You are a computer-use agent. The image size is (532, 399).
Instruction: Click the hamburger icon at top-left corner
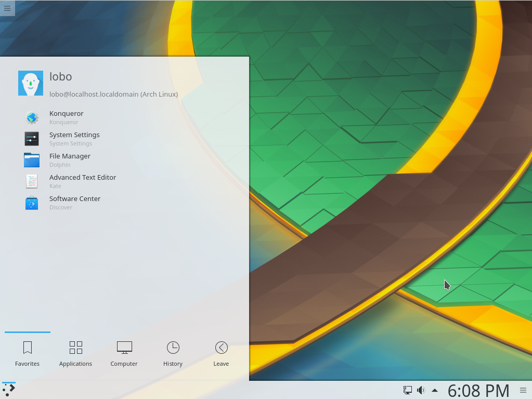pyautogui.click(x=7, y=8)
